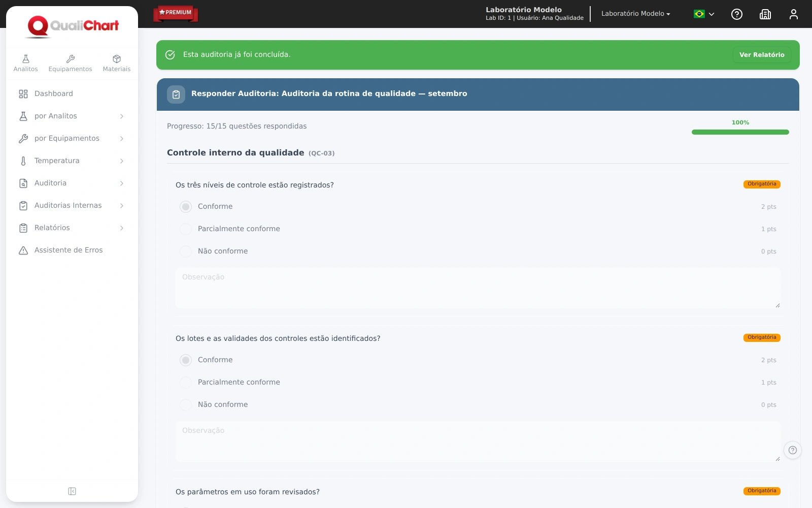Select Conforme for the três níveis question

pos(186,207)
